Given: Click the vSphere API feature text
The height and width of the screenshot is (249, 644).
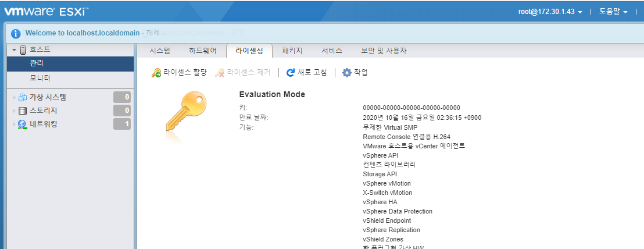Looking at the screenshot, I should [381, 156].
